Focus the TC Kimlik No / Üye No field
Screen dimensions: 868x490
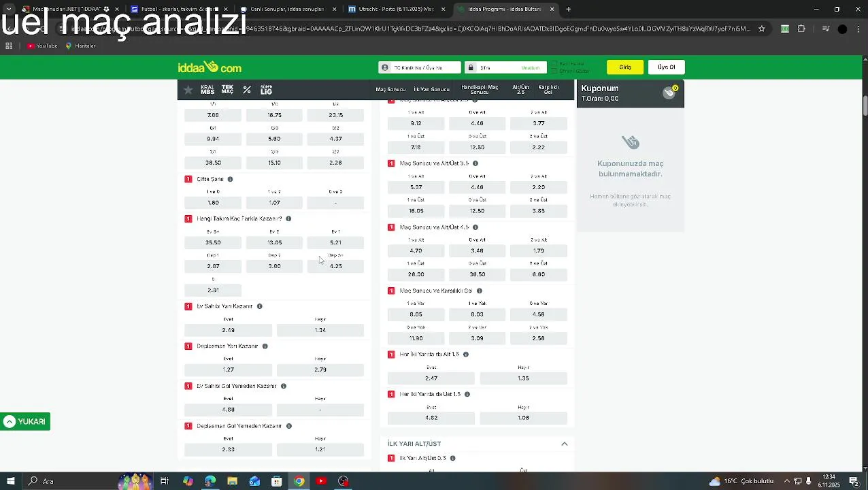tap(420, 67)
